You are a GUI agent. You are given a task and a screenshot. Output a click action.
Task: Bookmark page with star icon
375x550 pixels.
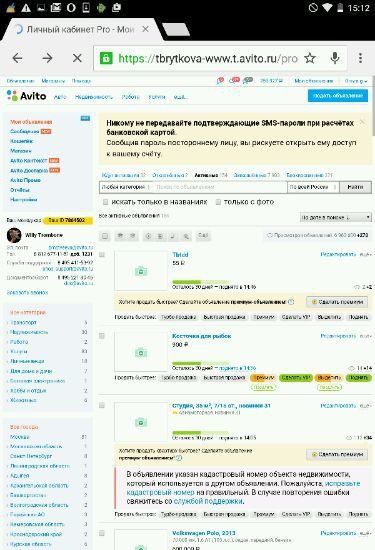click(310, 58)
